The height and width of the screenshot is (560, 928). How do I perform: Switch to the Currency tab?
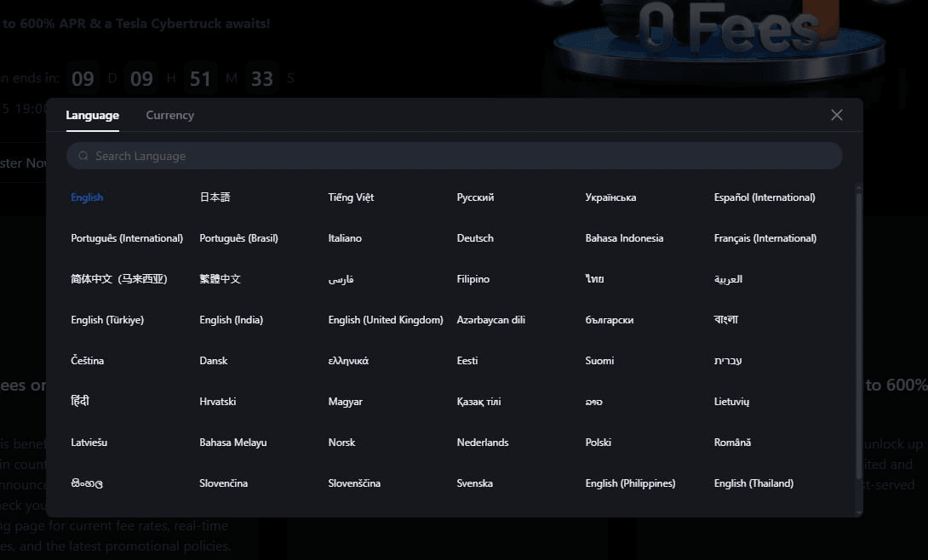click(x=169, y=115)
